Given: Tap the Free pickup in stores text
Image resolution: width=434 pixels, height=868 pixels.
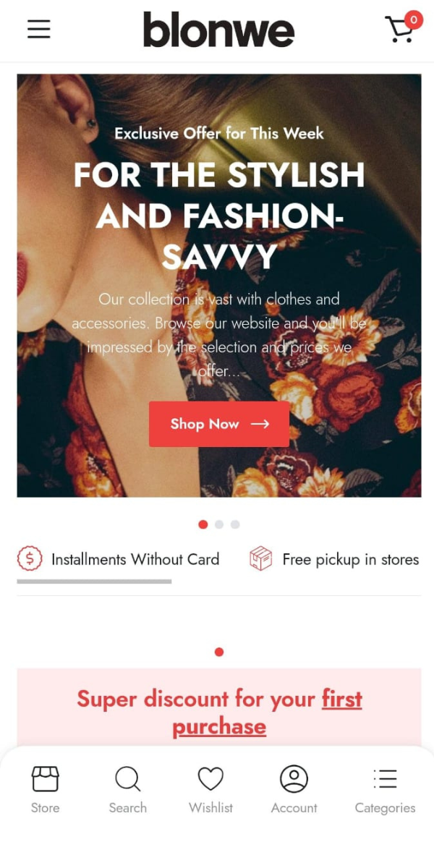Looking at the screenshot, I should coord(351,559).
